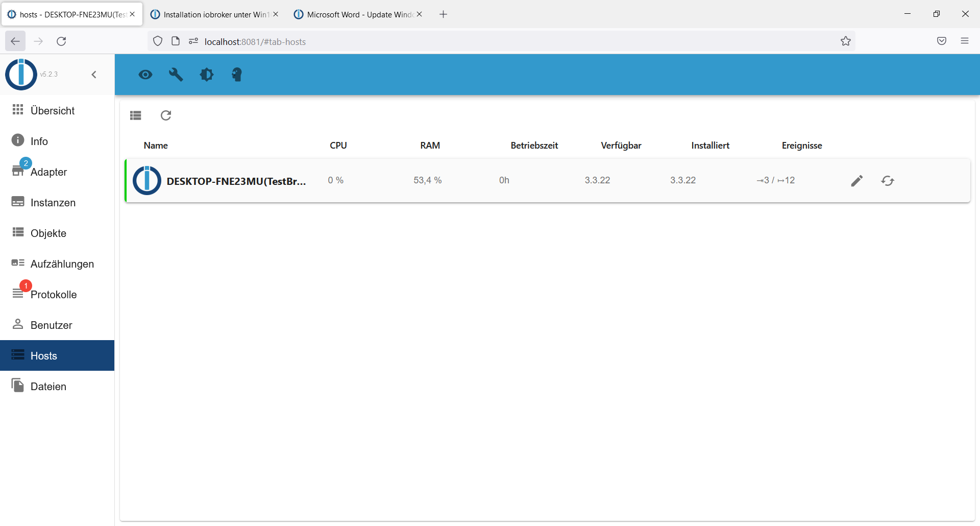Click the Betriebszeit value 0h

tap(504, 180)
